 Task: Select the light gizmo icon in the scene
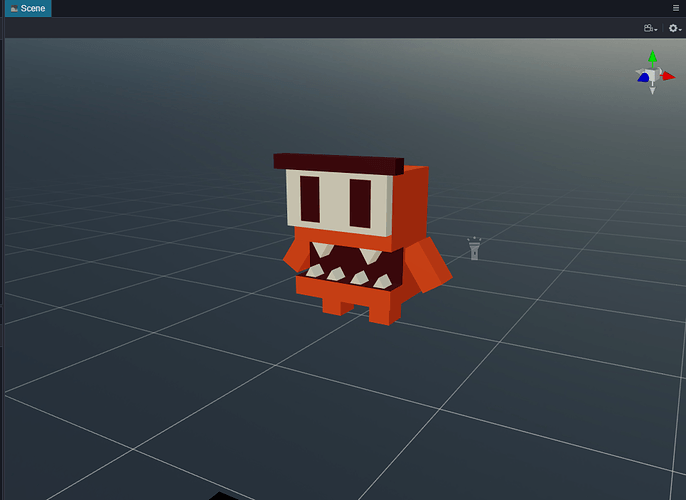pos(474,249)
